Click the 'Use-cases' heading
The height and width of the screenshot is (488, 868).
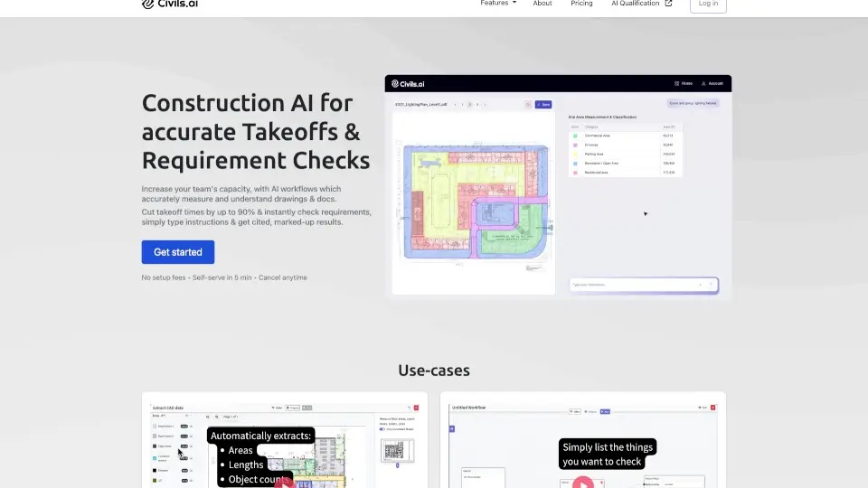click(x=434, y=371)
